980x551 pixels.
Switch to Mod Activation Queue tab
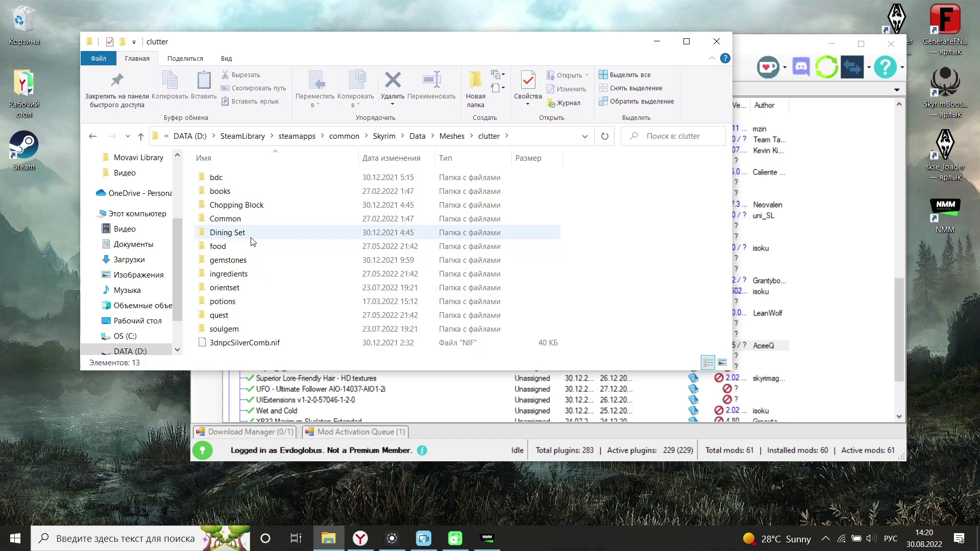pos(356,432)
